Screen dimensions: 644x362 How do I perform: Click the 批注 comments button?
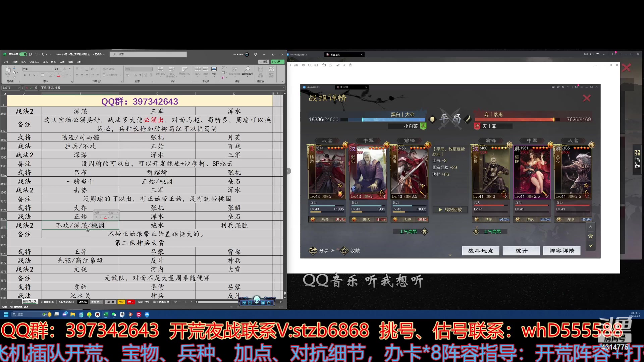pyautogui.click(x=264, y=62)
